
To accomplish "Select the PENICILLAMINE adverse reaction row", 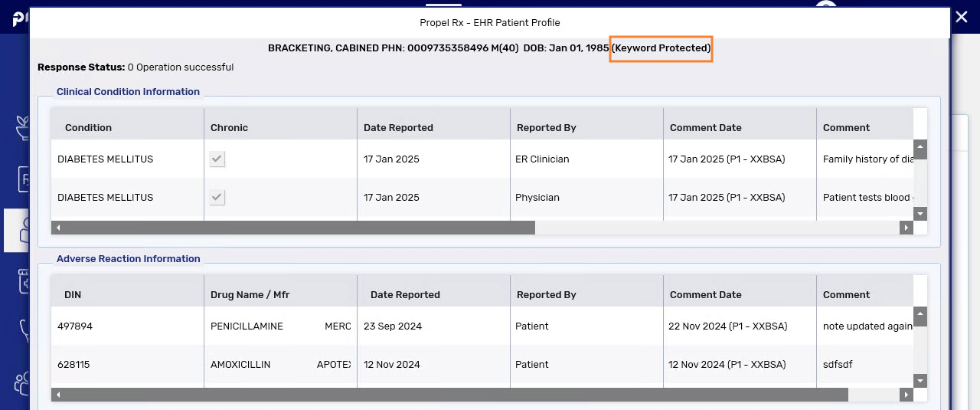I will (x=247, y=326).
